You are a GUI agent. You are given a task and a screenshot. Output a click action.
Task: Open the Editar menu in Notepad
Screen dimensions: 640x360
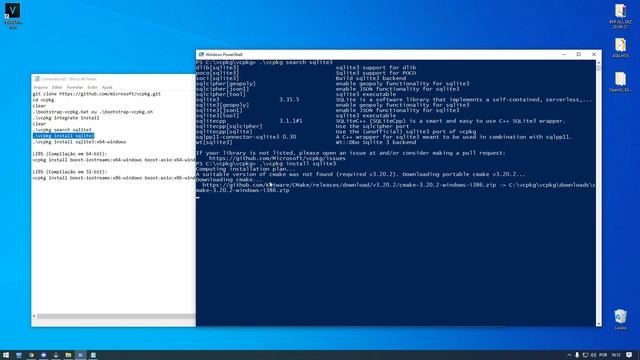coord(57,87)
